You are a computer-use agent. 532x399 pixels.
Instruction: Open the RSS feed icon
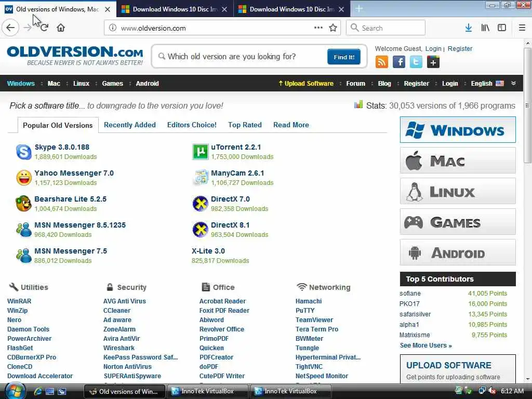(x=382, y=62)
